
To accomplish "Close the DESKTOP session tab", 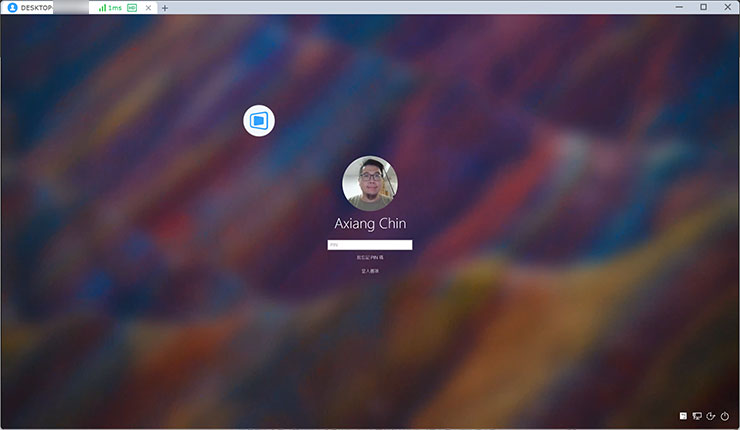I will click(x=149, y=7).
